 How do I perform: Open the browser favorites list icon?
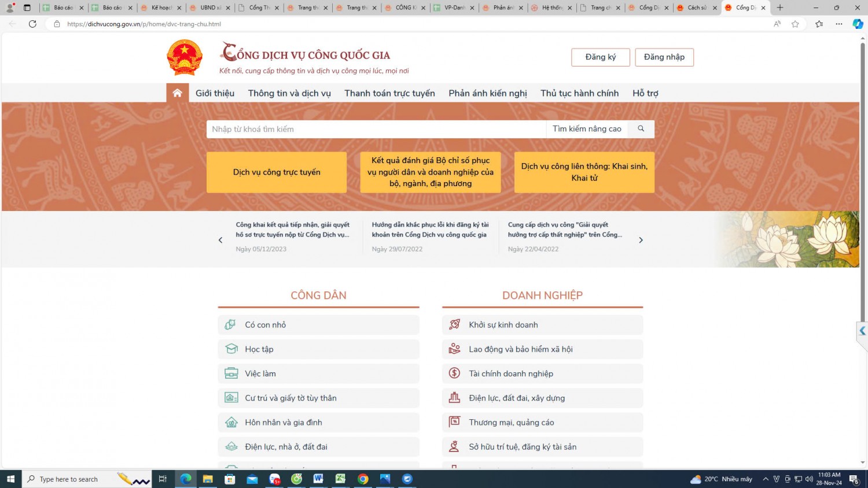[x=819, y=24]
